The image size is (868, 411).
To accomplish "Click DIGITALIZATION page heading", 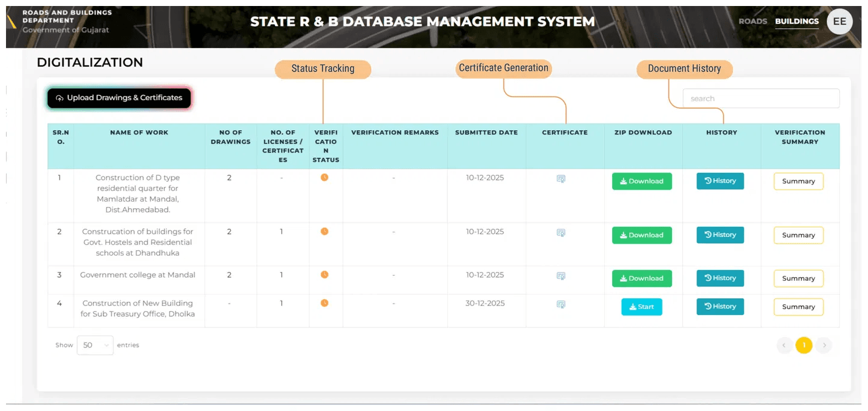I will pos(90,62).
